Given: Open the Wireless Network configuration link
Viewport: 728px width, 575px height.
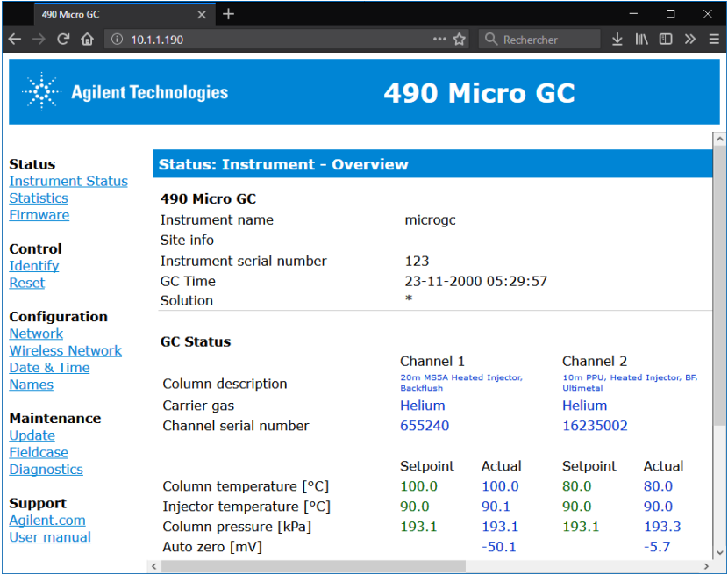Looking at the screenshot, I should click(66, 350).
